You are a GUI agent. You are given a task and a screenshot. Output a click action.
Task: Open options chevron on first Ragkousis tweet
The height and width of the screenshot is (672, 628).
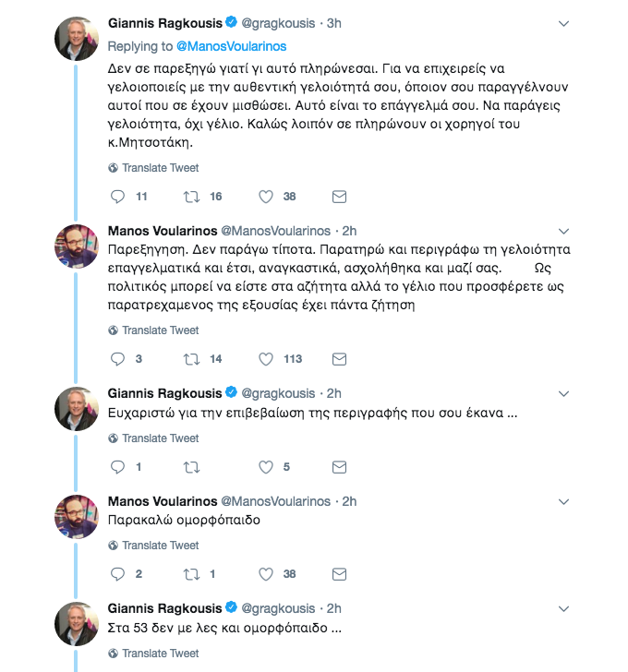563,24
